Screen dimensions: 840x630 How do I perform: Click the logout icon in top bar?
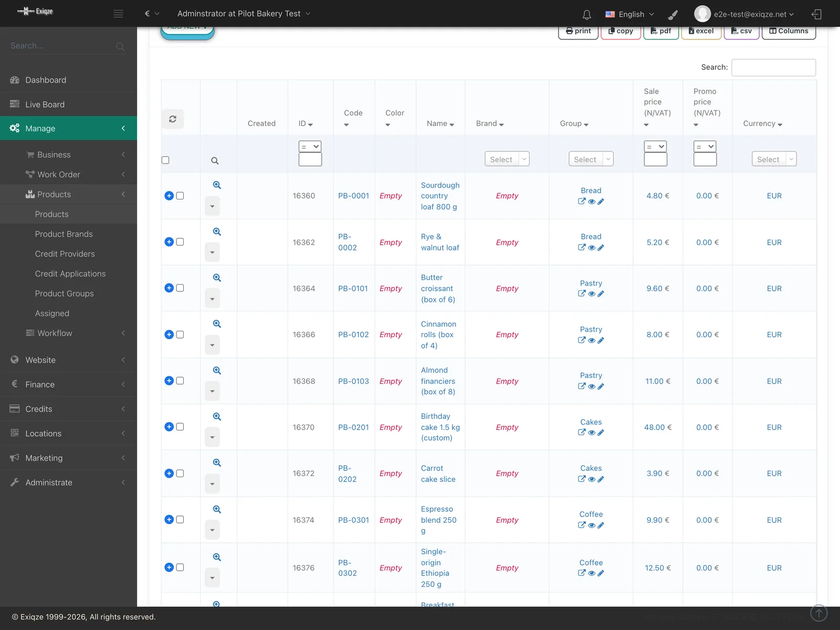pos(816,14)
